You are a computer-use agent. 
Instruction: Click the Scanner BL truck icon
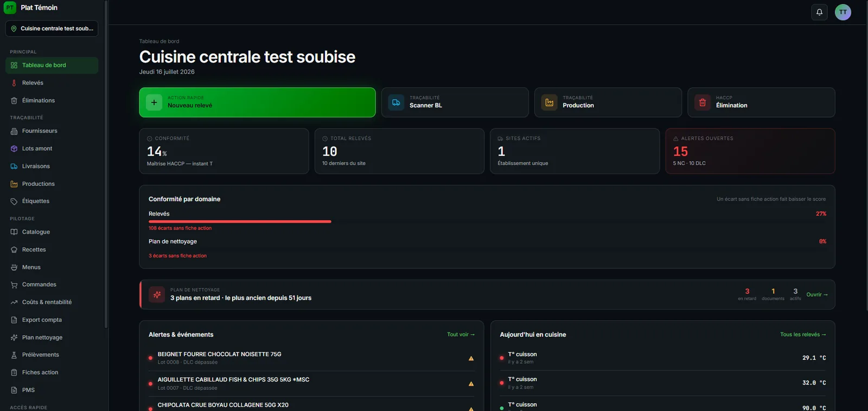[396, 102]
